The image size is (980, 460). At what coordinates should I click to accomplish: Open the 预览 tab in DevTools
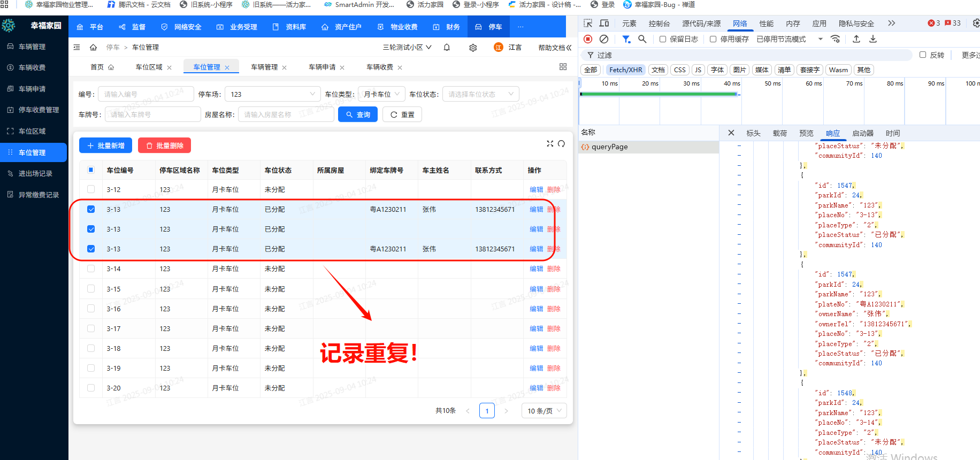coord(806,133)
